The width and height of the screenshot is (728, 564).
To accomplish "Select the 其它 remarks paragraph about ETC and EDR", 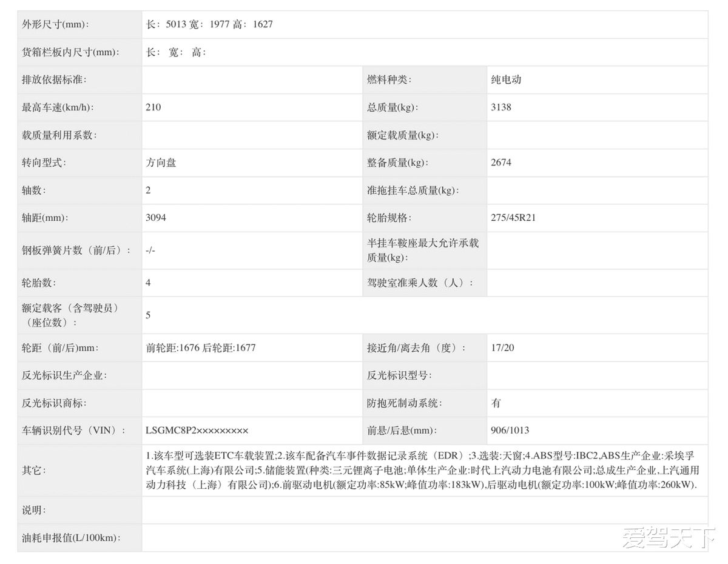I will click(x=423, y=470).
